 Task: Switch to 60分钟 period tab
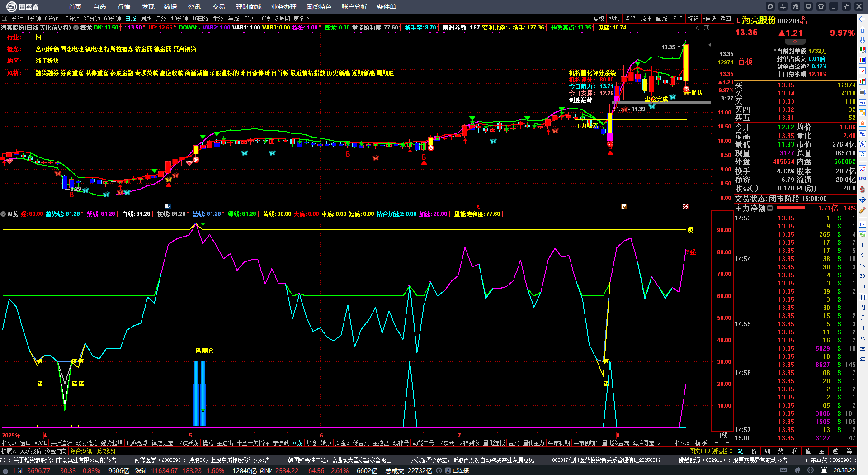coord(112,19)
